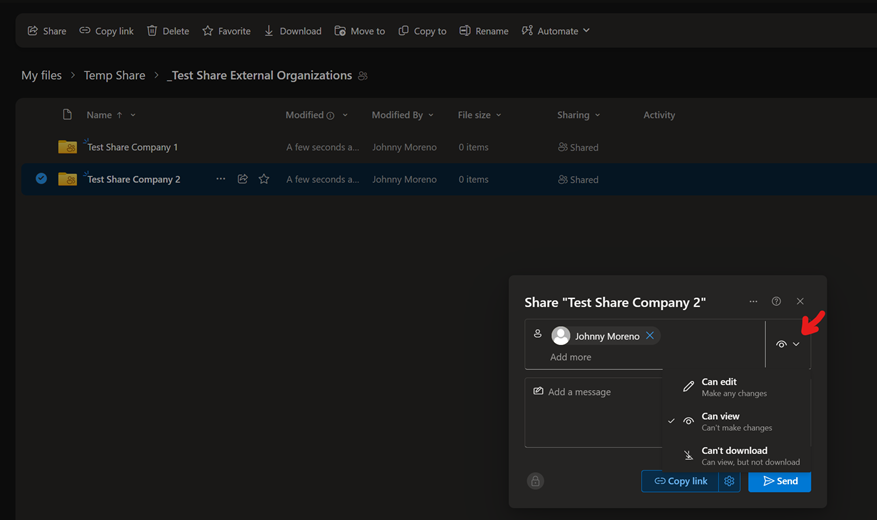Click Shared status for Test Share Company 2
877x520 pixels.
(x=578, y=179)
